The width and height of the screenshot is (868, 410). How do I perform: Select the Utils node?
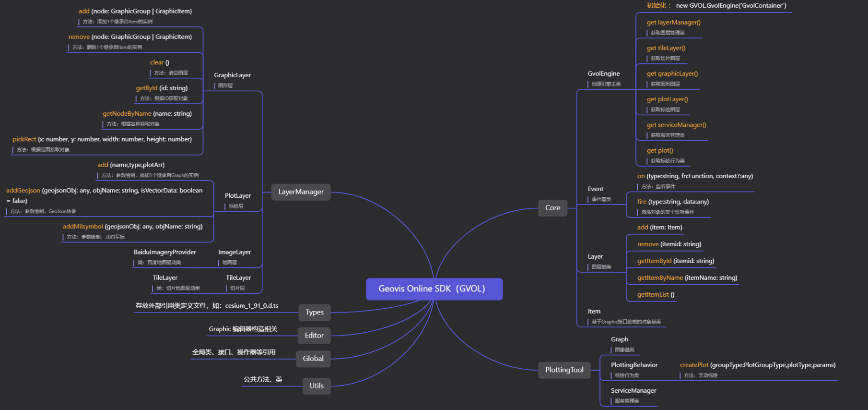coord(317,386)
